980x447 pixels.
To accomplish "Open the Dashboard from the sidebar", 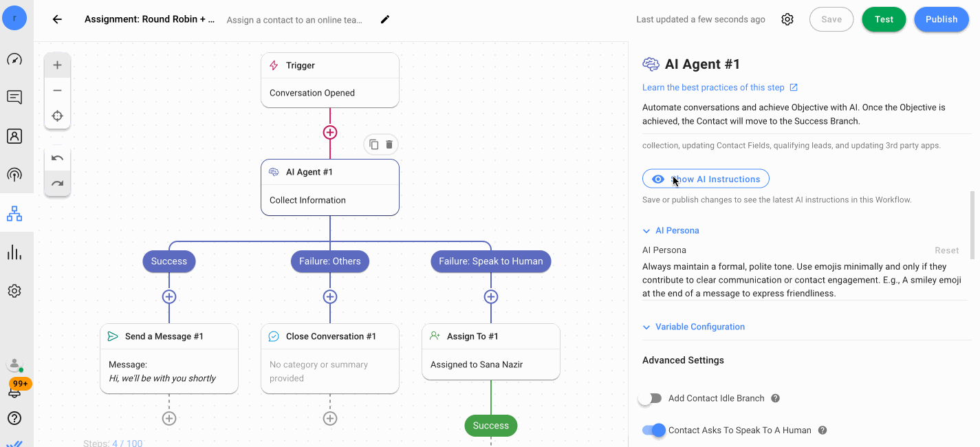I will [14, 58].
